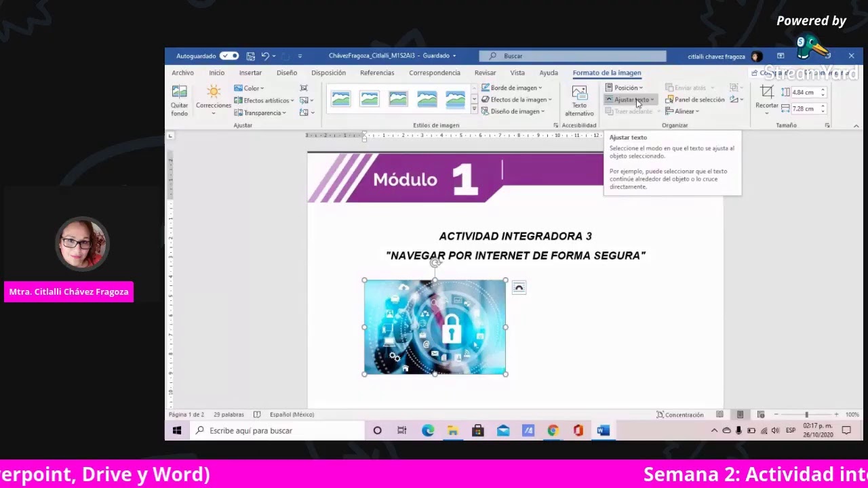
Task: Click the layout options icon beside the image
Action: pyautogui.click(x=519, y=288)
